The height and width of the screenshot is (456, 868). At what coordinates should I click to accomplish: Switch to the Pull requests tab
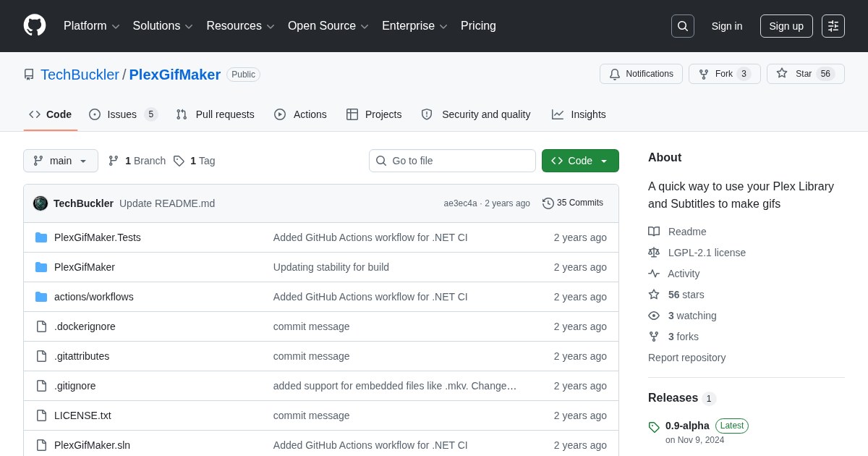pyautogui.click(x=215, y=114)
